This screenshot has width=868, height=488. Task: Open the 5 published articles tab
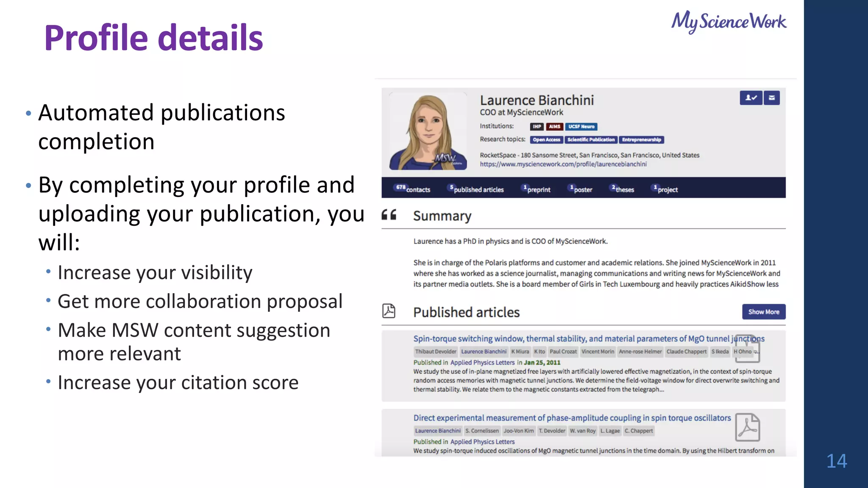(x=476, y=189)
